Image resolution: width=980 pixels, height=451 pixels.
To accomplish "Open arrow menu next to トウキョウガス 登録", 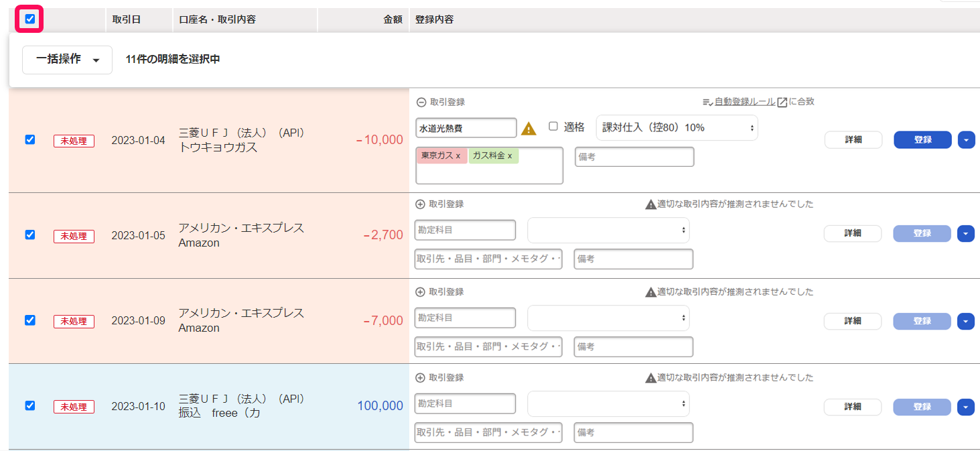I will (966, 140).
